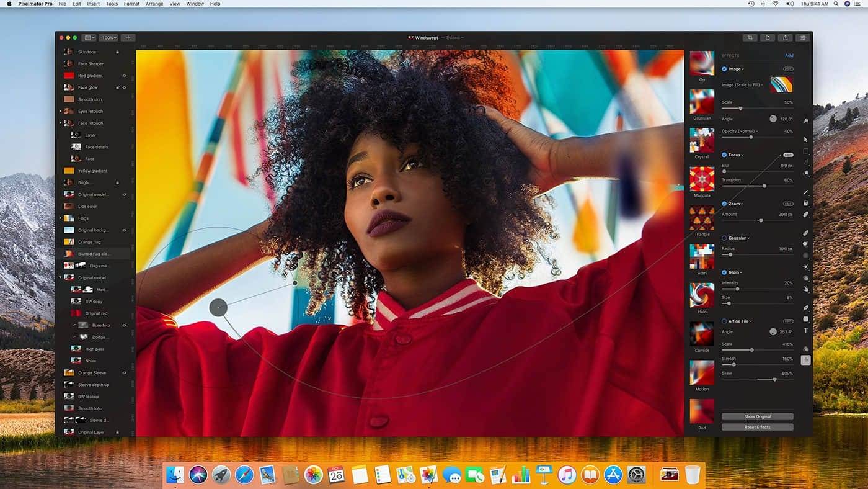Image resolution: width=868 pixels, height=489 pixels.
Task: Select the rectangular selection tool
Action: tap(805, 151)
